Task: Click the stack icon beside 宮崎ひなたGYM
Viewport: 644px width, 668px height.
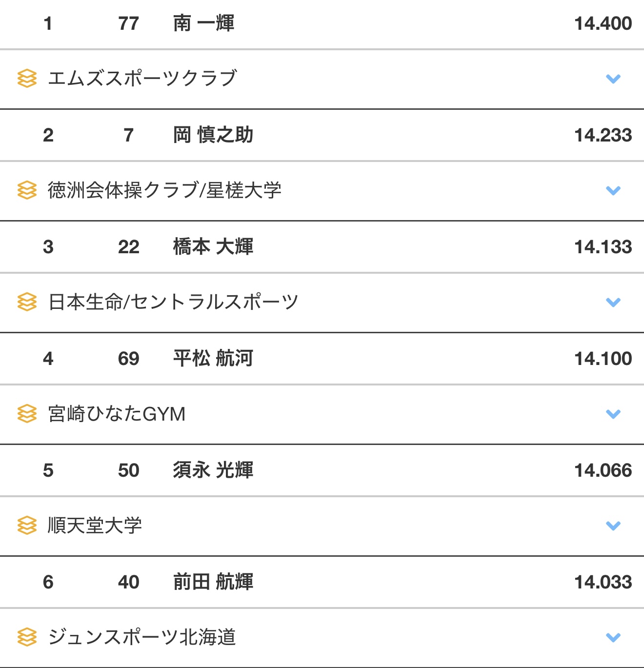Action: [x=27, y=414]
